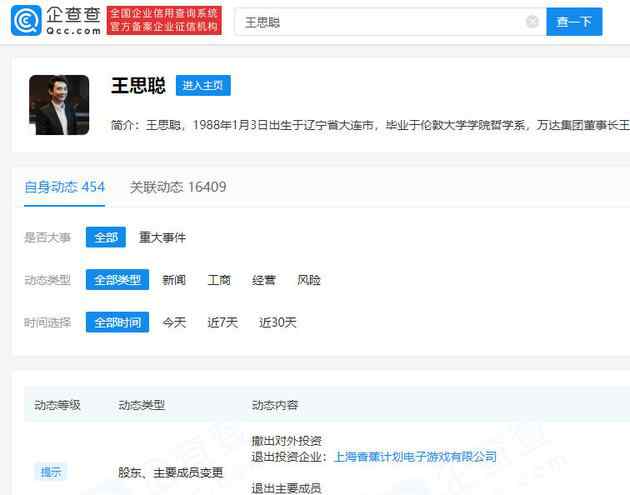Viewport: 630px width, 495px height.
Task: Filter dynamics by 经营
Action: (264, 280)
